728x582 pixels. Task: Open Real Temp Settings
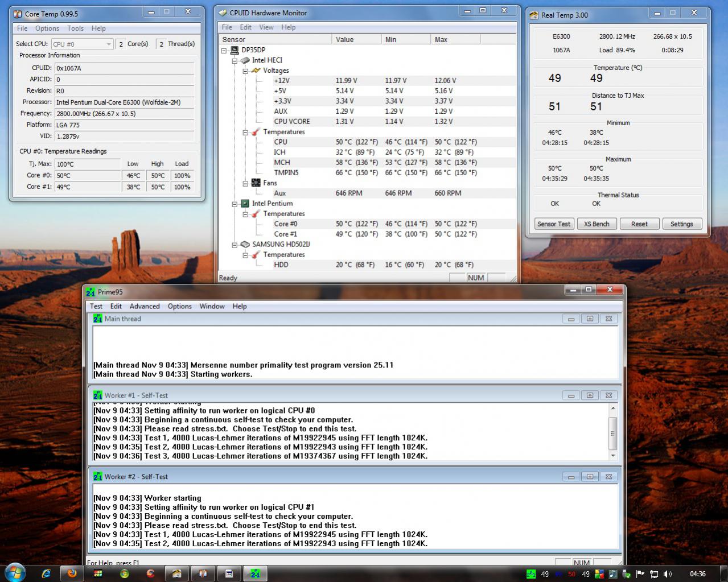coord(681,224)
